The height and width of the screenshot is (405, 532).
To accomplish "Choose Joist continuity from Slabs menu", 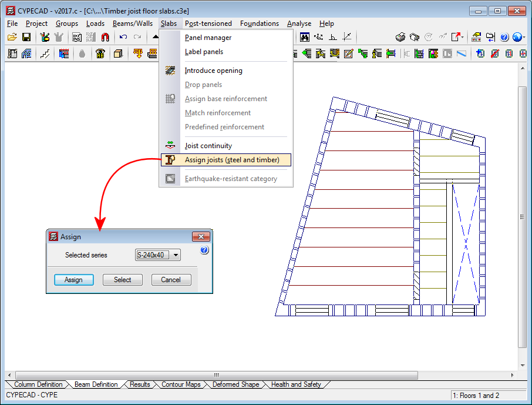I will 208,146.
